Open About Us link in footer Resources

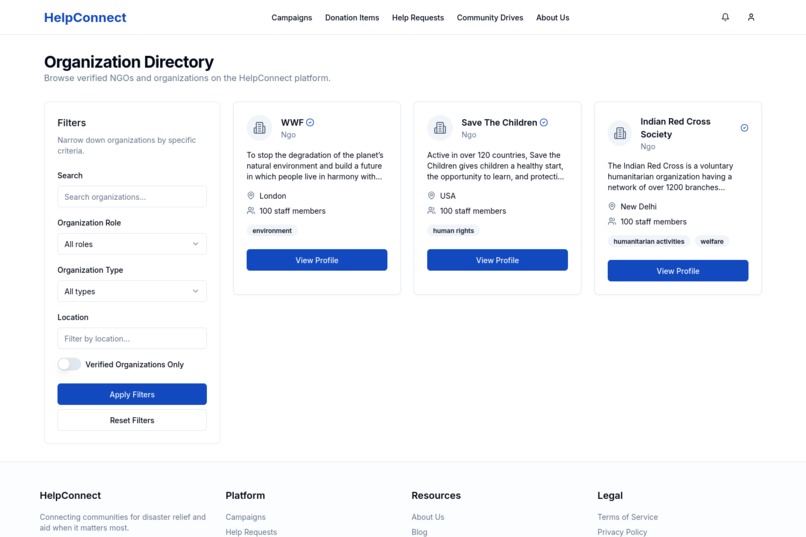(428, 517)
